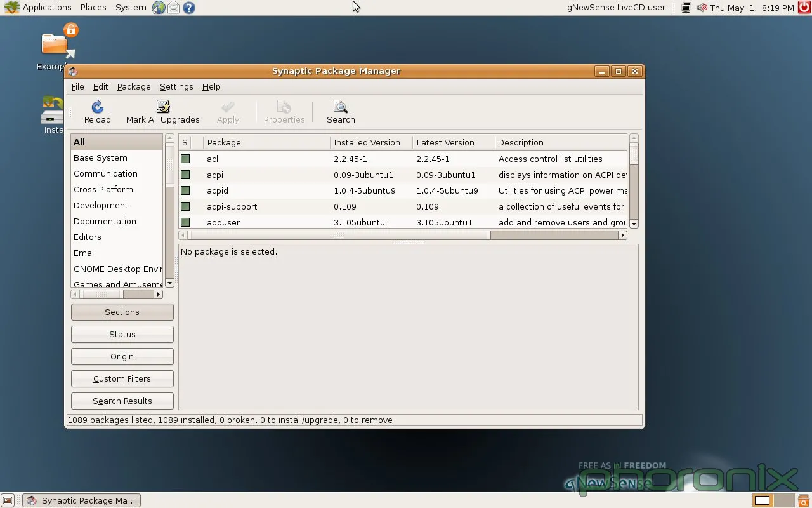This screenshot has width=812, height=508.
Task: Sort by Latest Version column header
Action: pos(453,142)
